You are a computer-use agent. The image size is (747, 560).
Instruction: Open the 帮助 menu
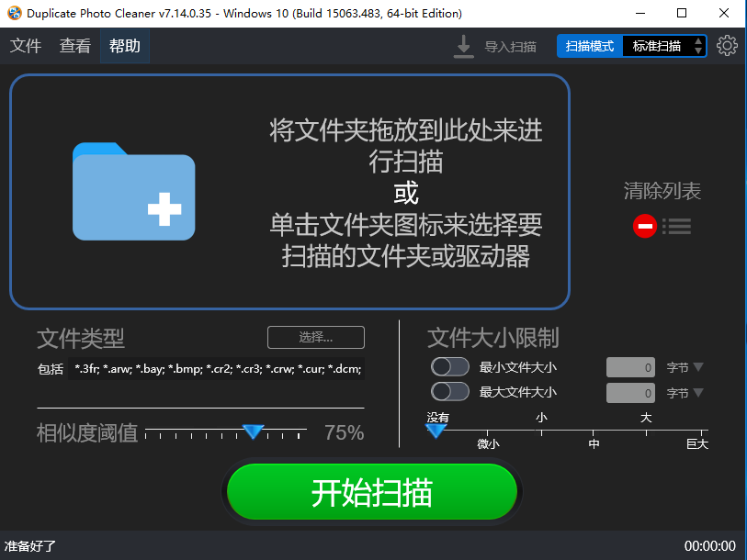(125, 46)
